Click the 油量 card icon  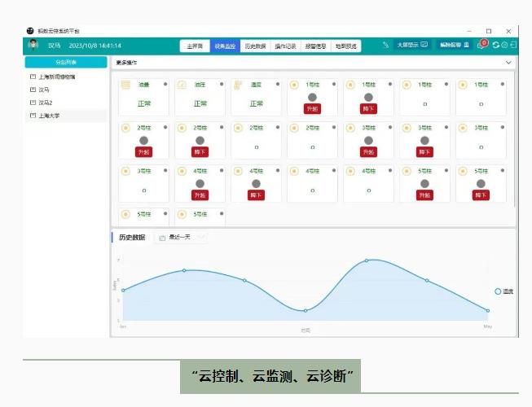(125, 85)
